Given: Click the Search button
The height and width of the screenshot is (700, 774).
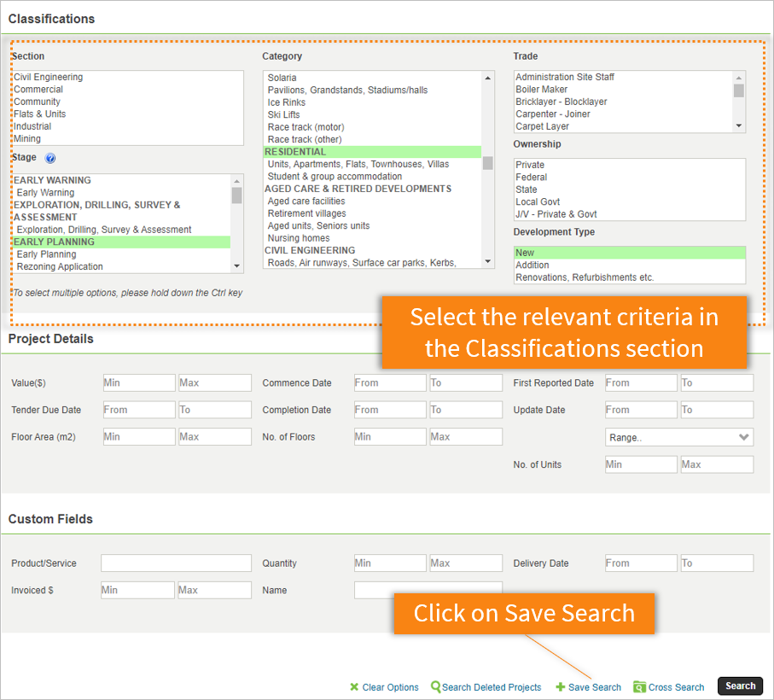Looking at the screenshot, I should tap(740, 685).
